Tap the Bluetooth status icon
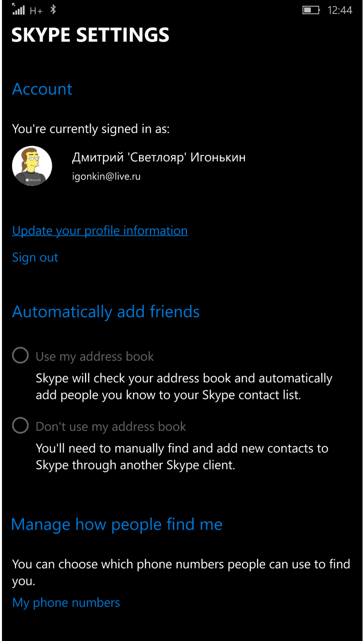 tap(53, 10)
